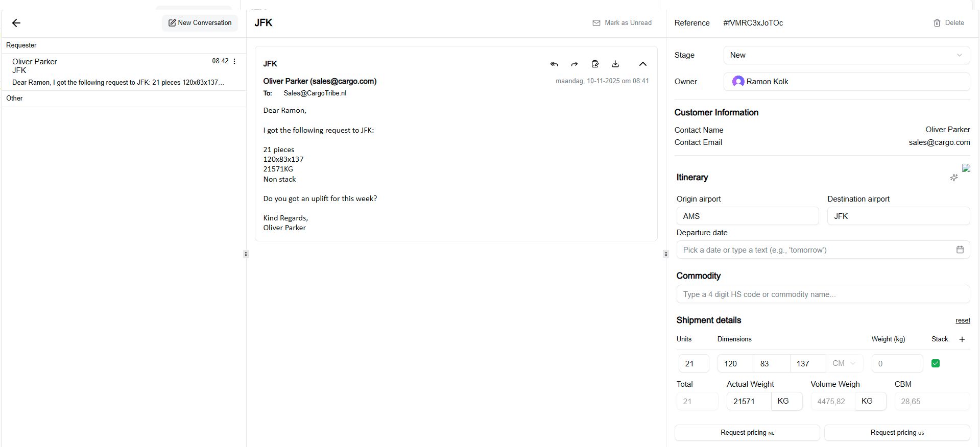Open the departure date calendar picker
The height and width of the screenshot is (447, 980).
960,250
